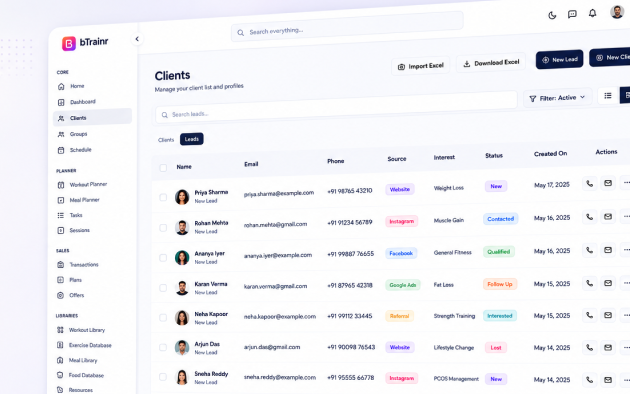Click the Download Excel button

491,63
